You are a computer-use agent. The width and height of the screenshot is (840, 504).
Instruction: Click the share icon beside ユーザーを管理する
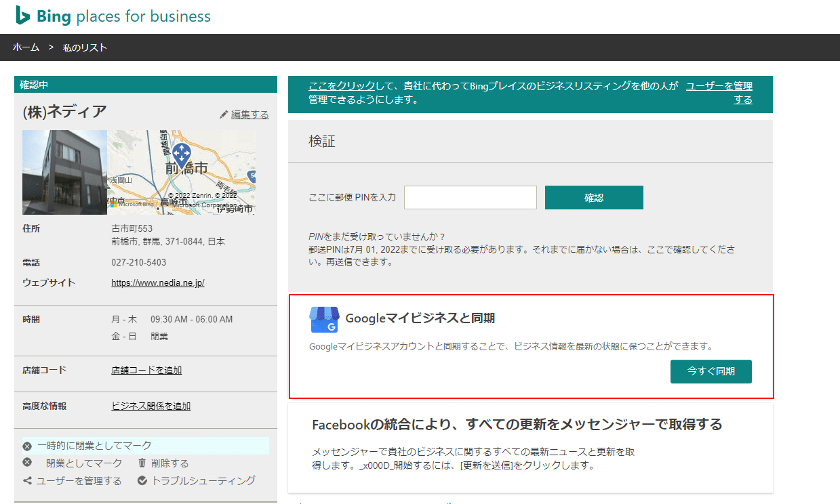[28, 481]
